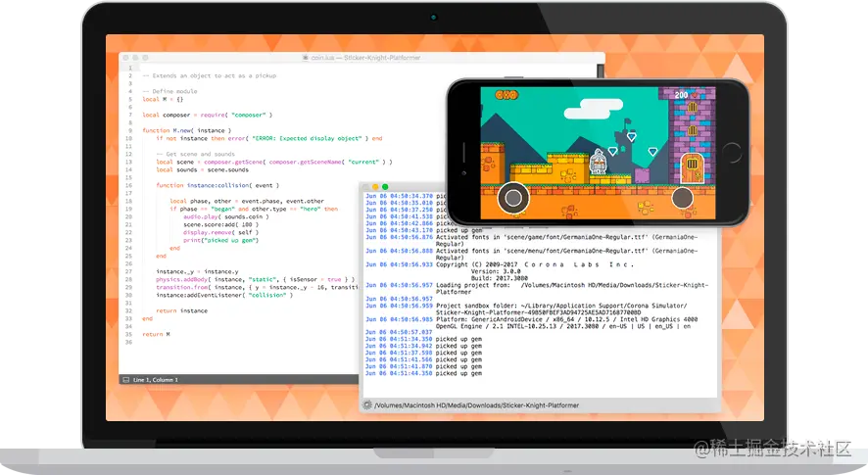This screenshot has height=475, width=868.
Task: Click the 04:51:37.598 picked up gem entry
Action: [x=423, y=353]
